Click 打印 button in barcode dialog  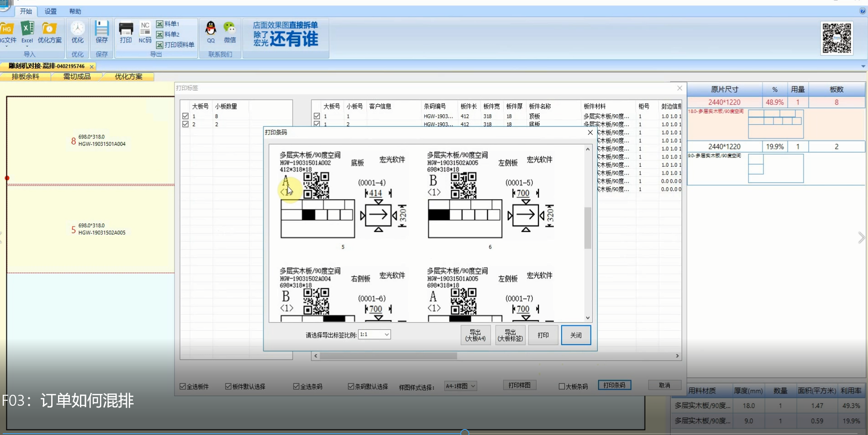click(x=543, y=335)
